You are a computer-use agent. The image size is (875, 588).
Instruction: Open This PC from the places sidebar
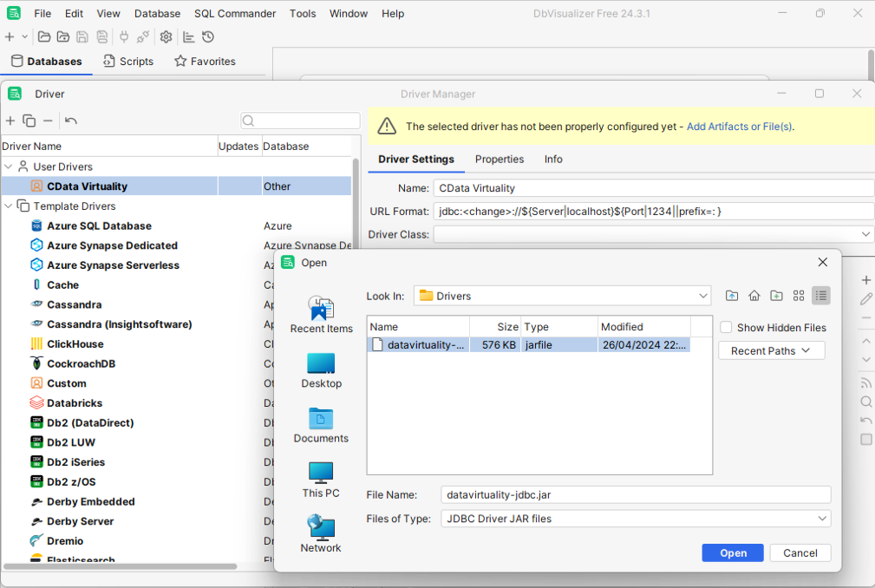(x=321, y=480)
